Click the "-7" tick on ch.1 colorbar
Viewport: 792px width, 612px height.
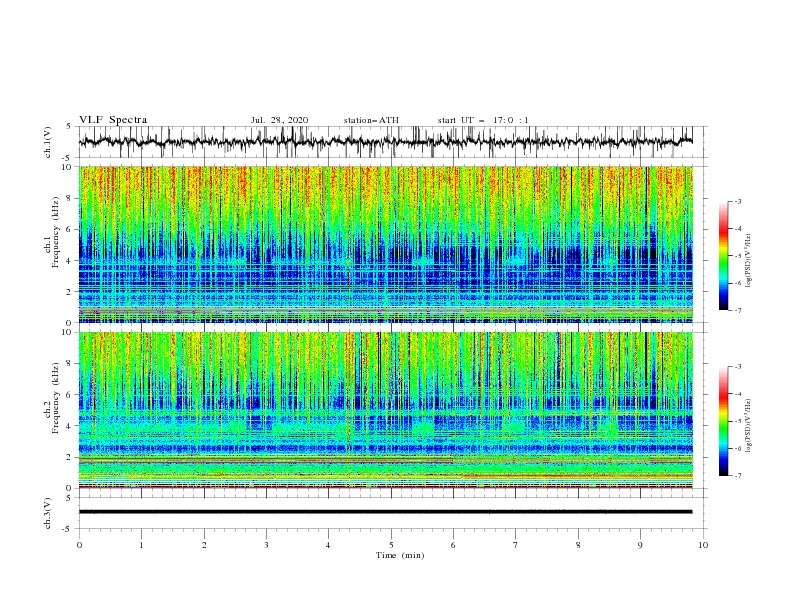point(737,310)
